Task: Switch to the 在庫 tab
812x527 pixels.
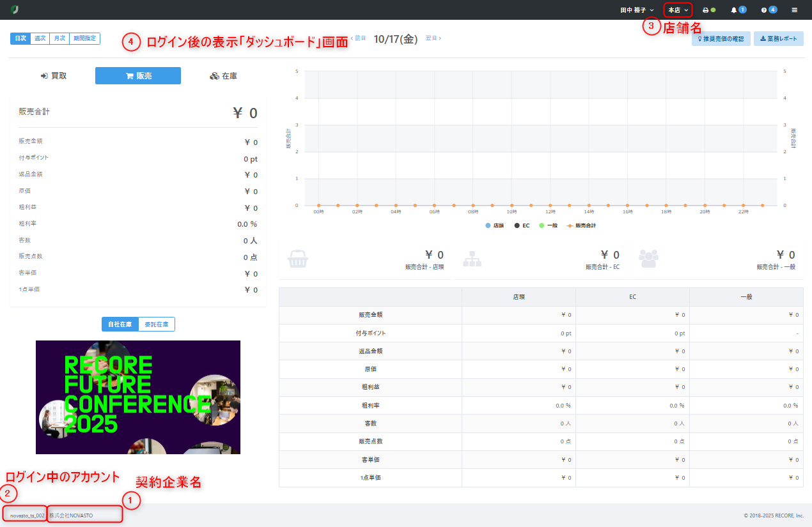Action: (223, 75)
